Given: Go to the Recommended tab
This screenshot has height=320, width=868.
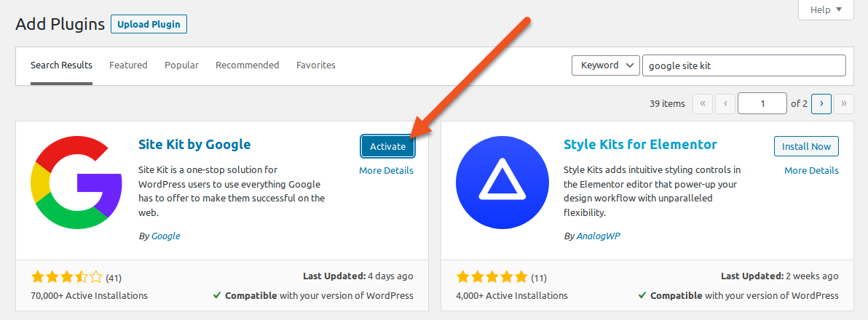Looking at the screenshot, I should 248,65.
